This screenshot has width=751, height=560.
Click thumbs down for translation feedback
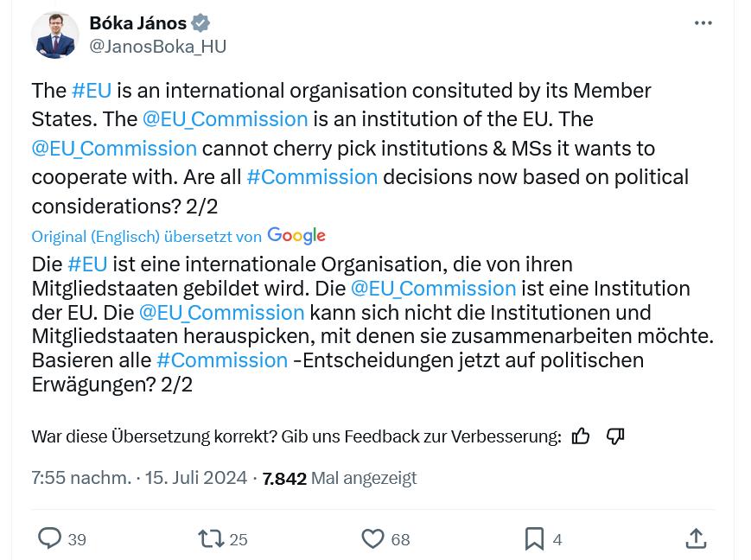click(x=615, y=436)
